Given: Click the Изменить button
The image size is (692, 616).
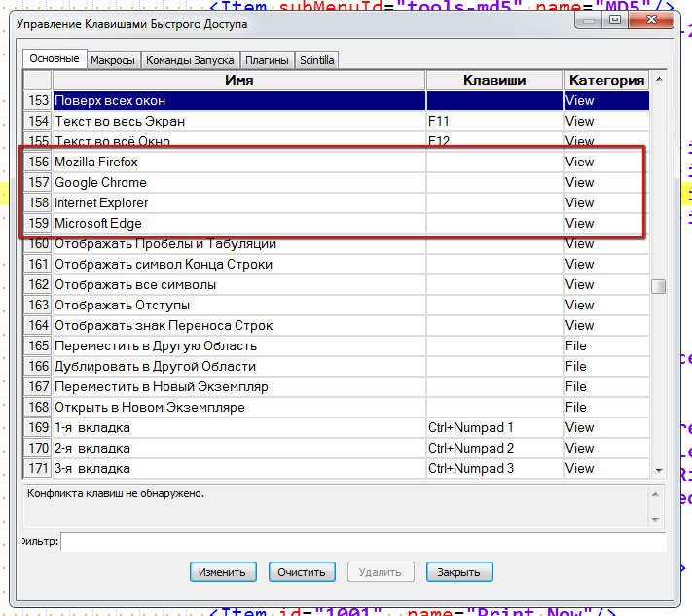Looking at the screenshot, I should coord(223,572).
